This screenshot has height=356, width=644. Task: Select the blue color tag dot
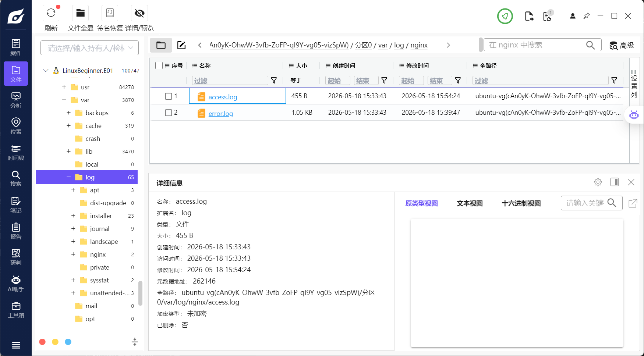[x=68, y=342]
